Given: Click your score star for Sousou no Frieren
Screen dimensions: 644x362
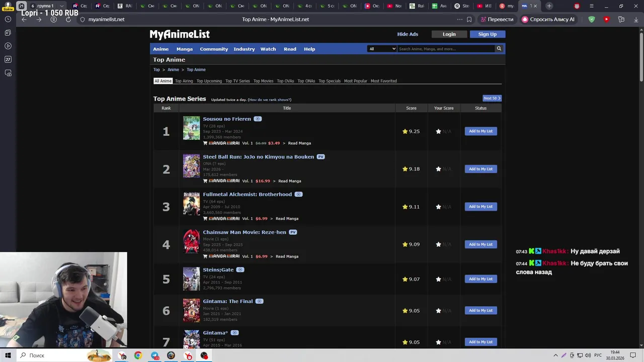Looking at the screenshot, I should [438, 131].
